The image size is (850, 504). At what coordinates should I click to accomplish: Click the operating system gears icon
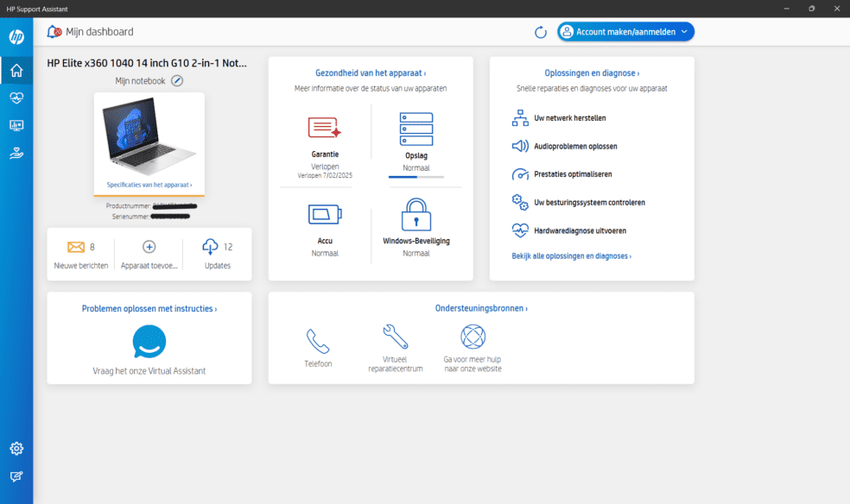click(520, 203)
